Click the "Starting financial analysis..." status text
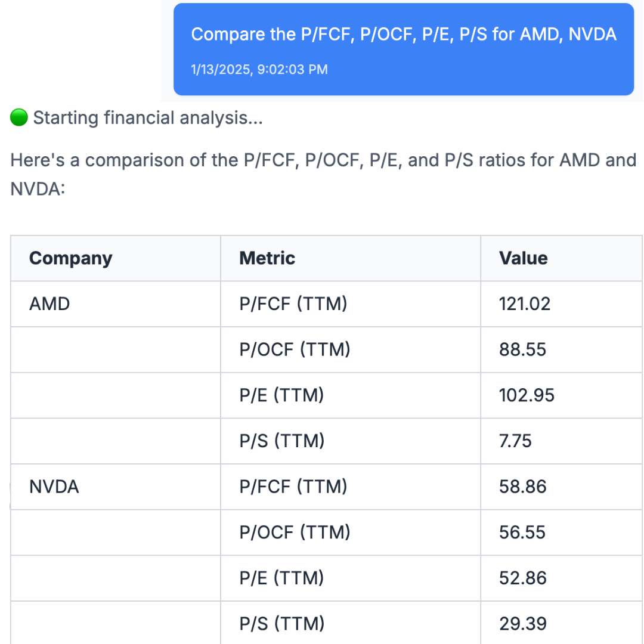Viewport: 644px width, 644px height. coord(148,118)
